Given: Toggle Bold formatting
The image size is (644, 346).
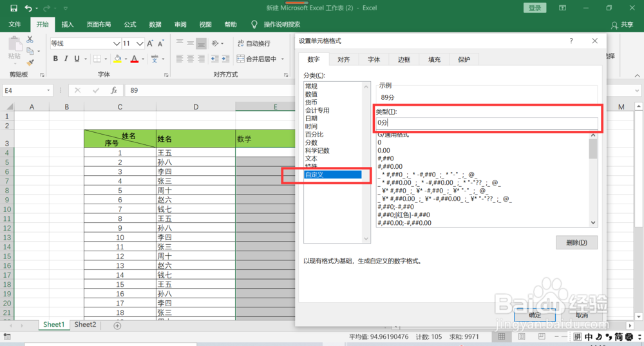Looking at the screenshot, I should 55,59.
